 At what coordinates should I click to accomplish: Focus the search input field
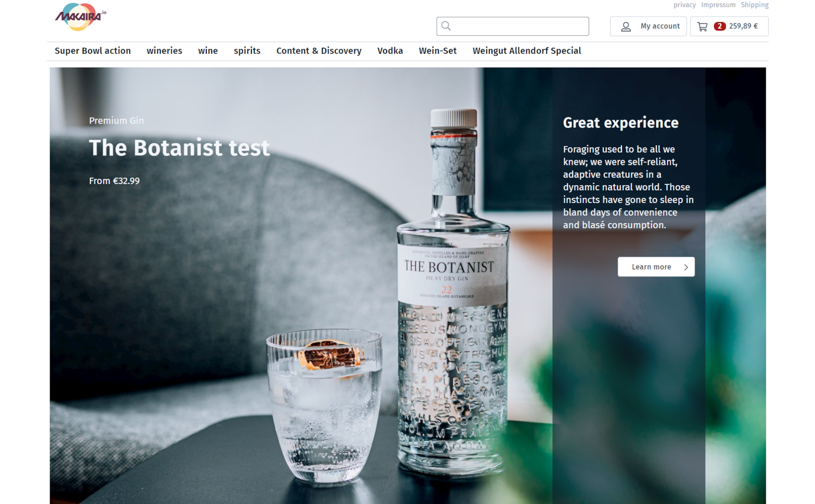click(x=512, y=26)
